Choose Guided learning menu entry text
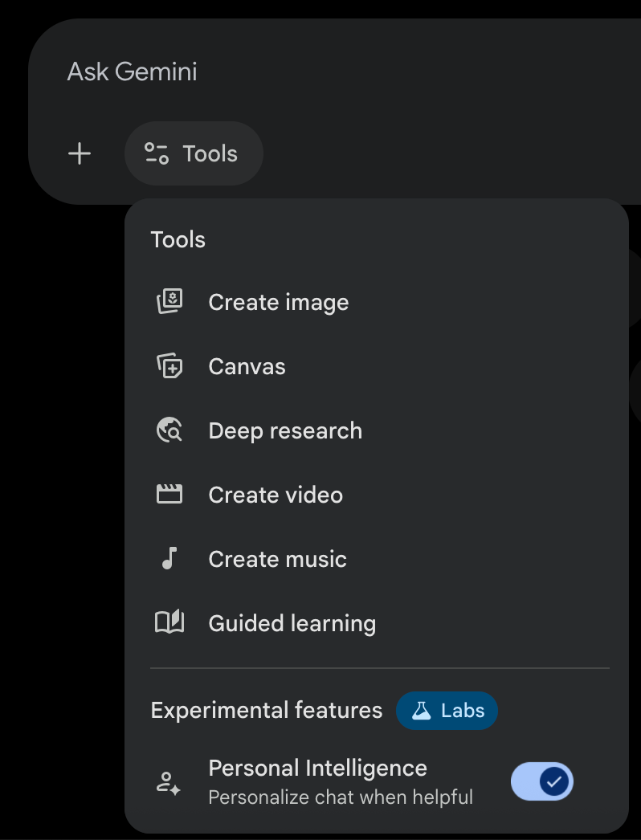Viewport: 641px width, 840px height. click(x=292, y=623)
